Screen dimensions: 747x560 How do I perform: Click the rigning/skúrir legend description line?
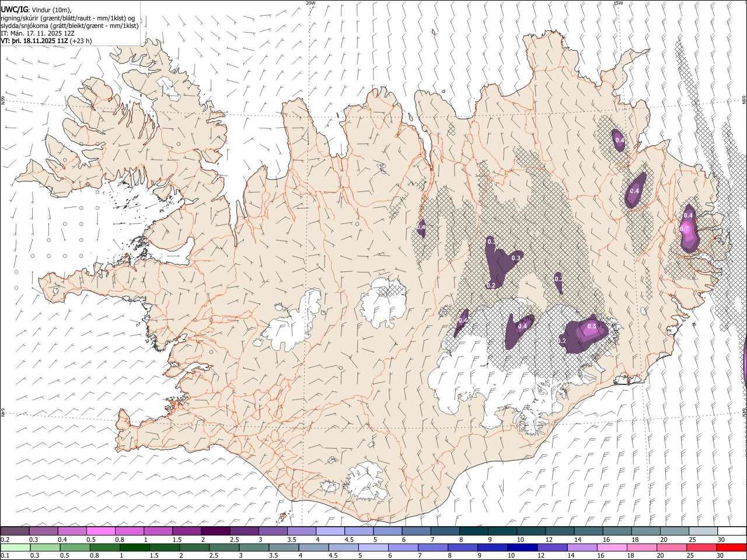[68, 17]
